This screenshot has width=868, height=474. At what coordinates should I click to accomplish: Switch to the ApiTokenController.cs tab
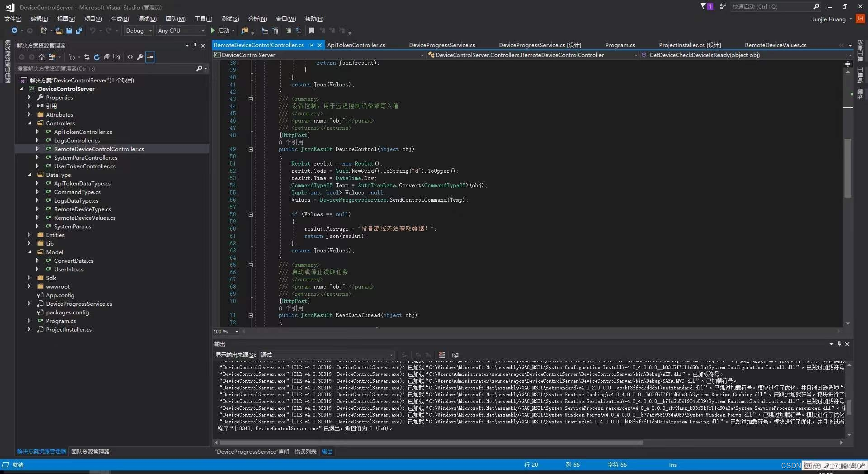tap(356, 45)
